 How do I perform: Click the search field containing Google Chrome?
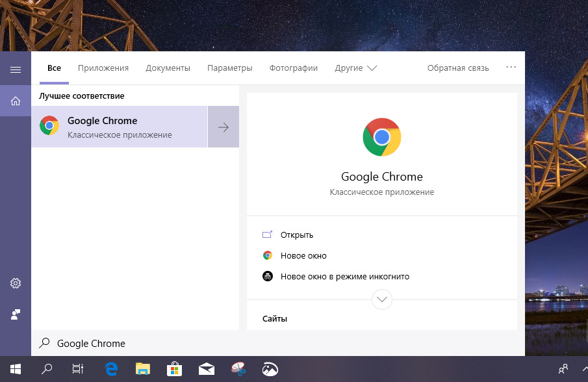click(278, 343)
